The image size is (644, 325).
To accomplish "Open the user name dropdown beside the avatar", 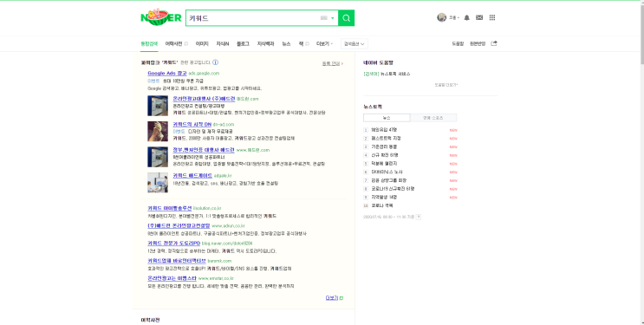I will click(453, 17).
